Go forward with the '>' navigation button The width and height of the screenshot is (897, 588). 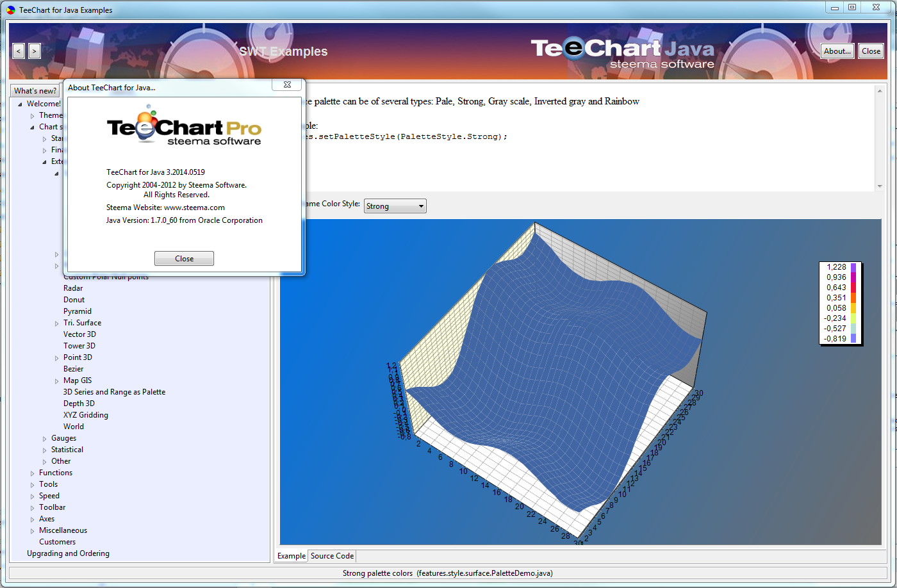coord(35,51)
